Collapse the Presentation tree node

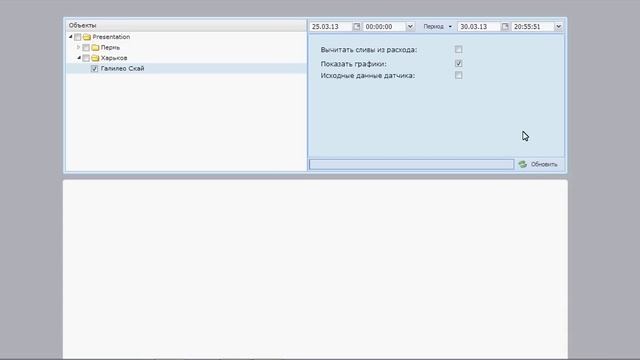pyautogui.click(x=71, y=37)
